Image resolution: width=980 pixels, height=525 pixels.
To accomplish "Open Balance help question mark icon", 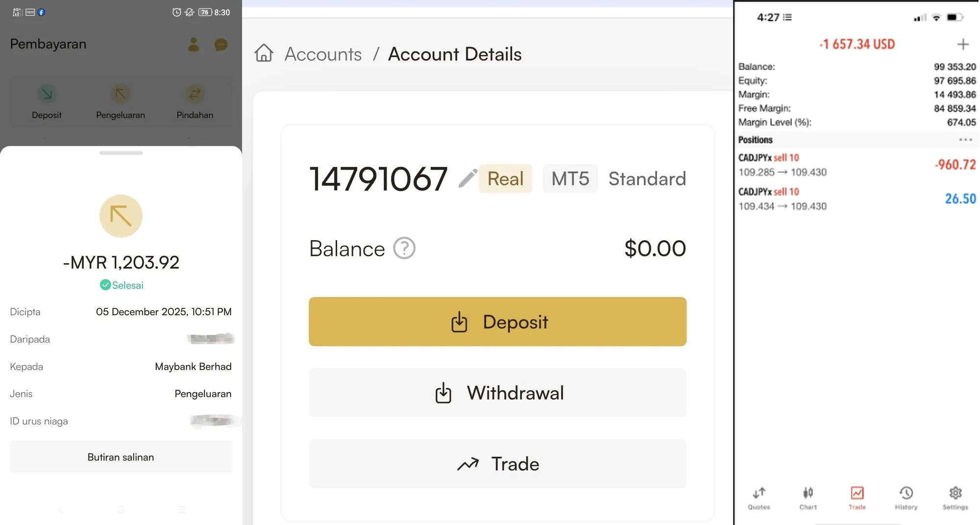I will [x=404, y=248].
